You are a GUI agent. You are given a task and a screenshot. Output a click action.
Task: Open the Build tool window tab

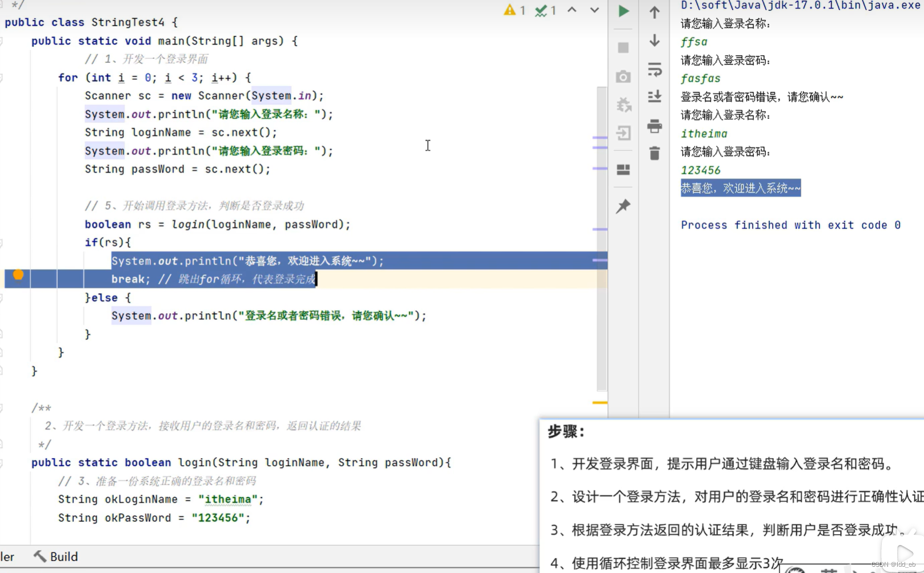(x=55, y=556)
